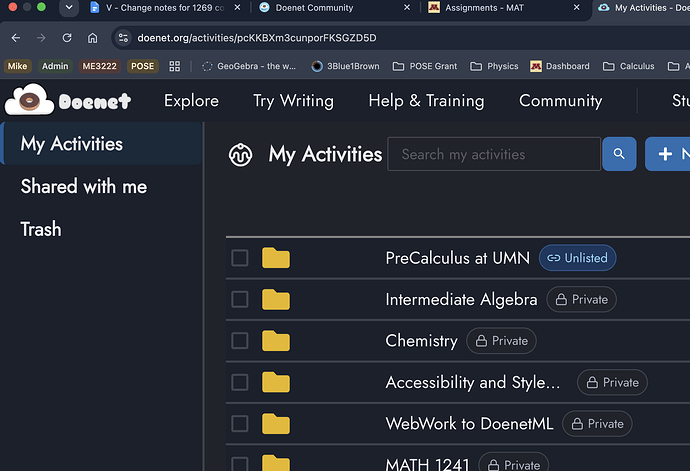This screenshot has height=471, width=690.
Task: Open the ME3222 bookmark
Action: click(99, 66)
